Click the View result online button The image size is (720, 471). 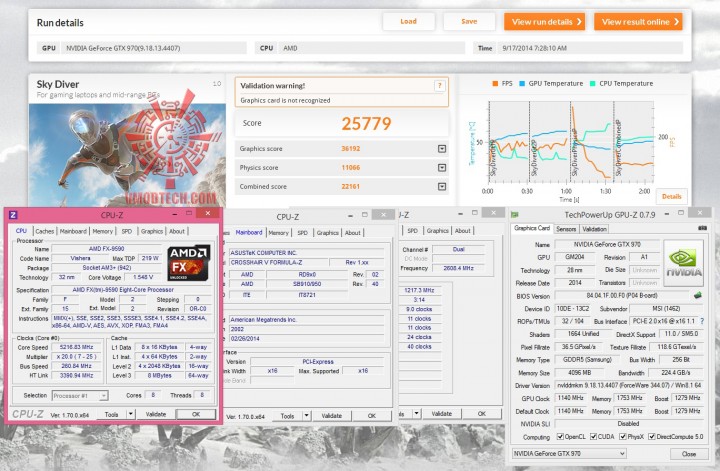tap(638, 22)
